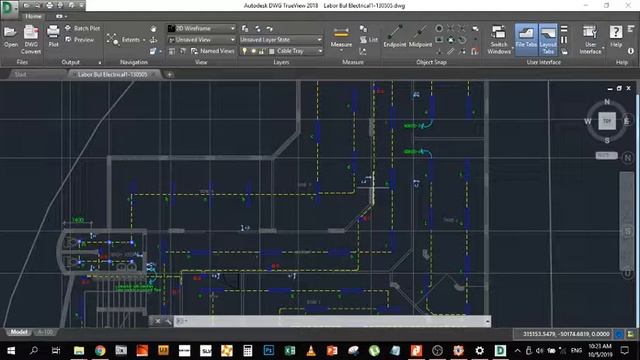Viewport: 640px width, 360px height.
Task: Click the new tab plus button
Action: coord(169,74)
